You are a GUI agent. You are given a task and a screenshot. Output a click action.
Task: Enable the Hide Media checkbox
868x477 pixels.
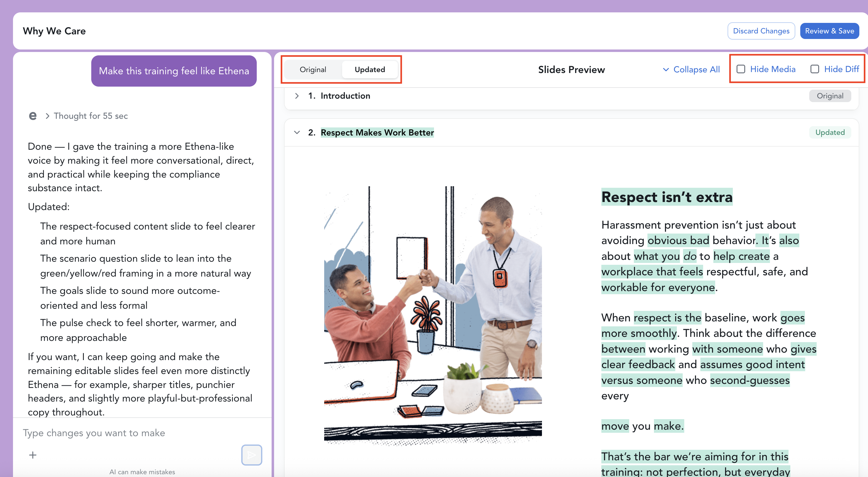741,69
